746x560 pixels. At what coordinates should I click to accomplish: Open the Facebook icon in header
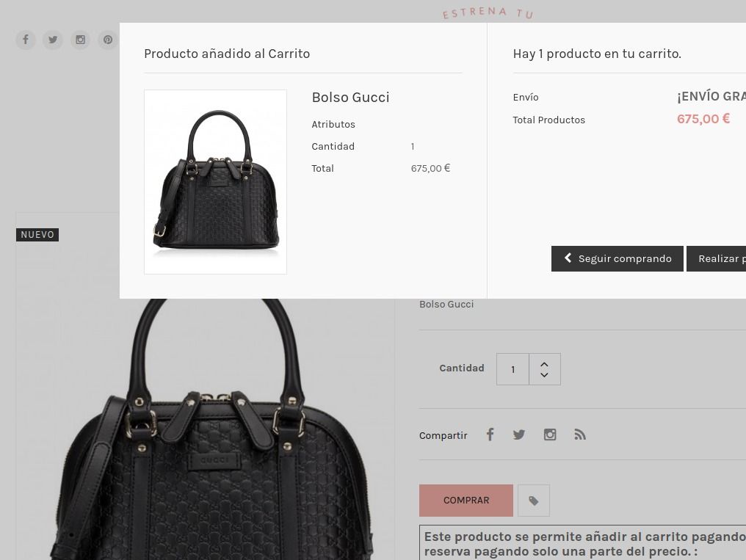tap(26, 39)
